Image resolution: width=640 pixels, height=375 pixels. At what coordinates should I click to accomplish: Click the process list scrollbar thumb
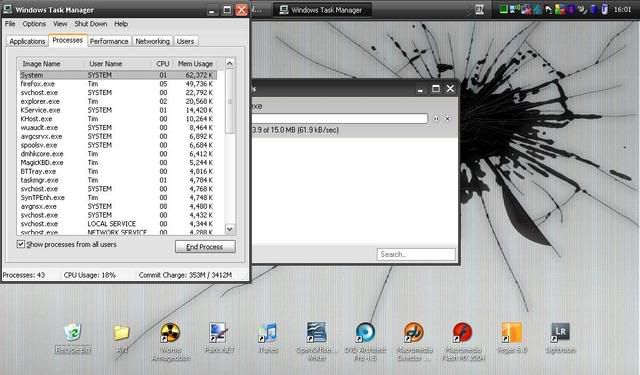(230, 101)
